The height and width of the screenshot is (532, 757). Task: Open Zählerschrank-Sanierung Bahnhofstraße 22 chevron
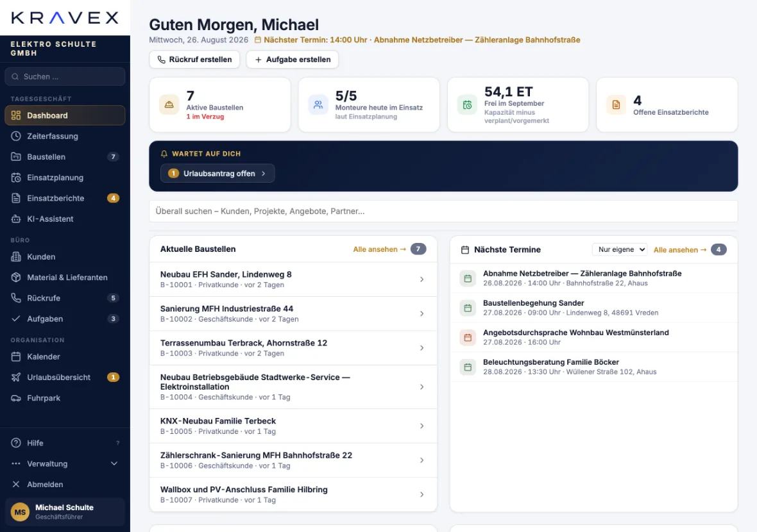pos(422,460)
